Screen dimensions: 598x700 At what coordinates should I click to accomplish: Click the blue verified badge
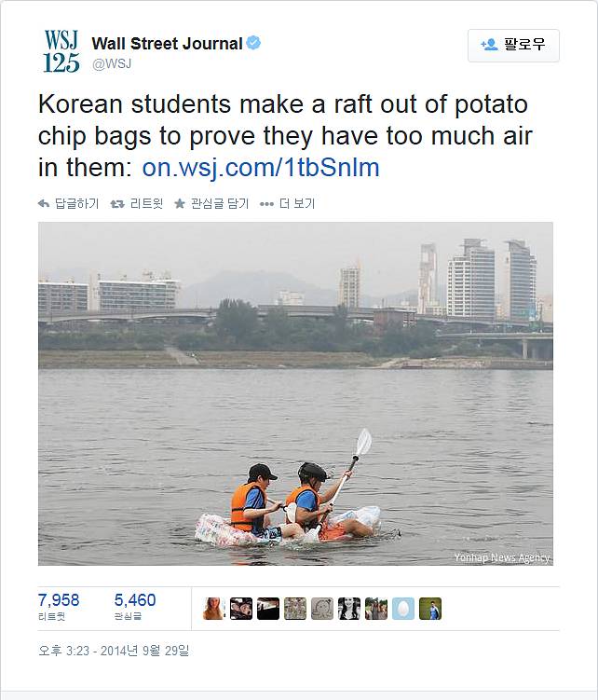click(x=253, y=43)
